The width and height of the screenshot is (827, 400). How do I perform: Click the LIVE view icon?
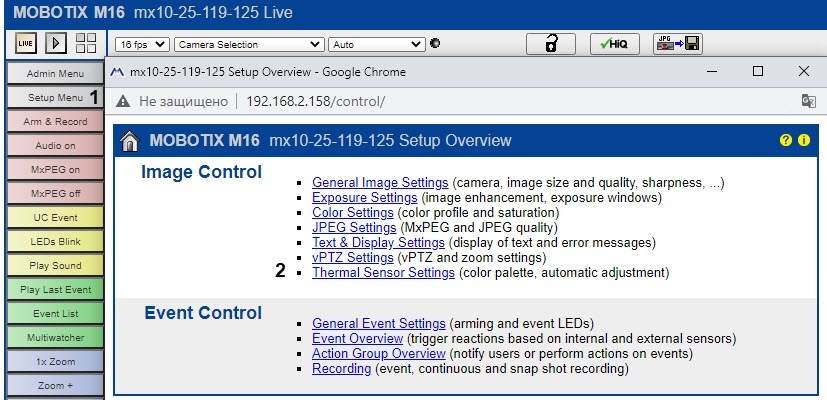point(28,44)
